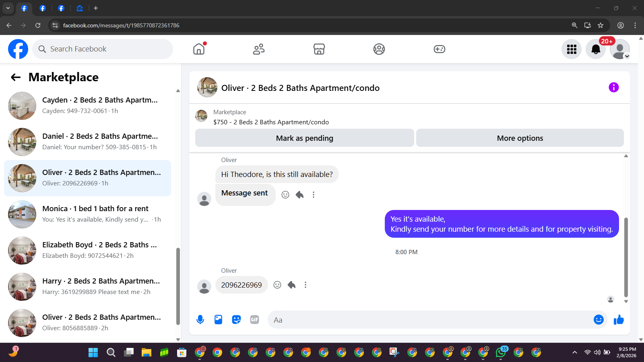644x362 pixels.
Task: Go to Home feed icon
Action: click(199, 49)
